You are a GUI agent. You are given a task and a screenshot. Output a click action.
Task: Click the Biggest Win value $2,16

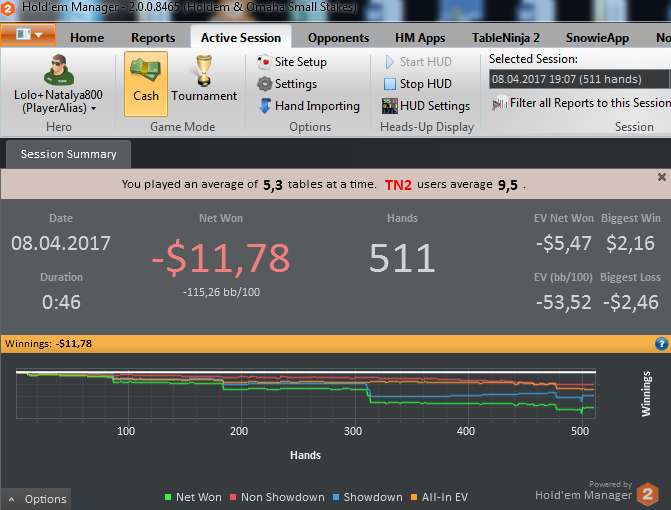pos(630,243)
